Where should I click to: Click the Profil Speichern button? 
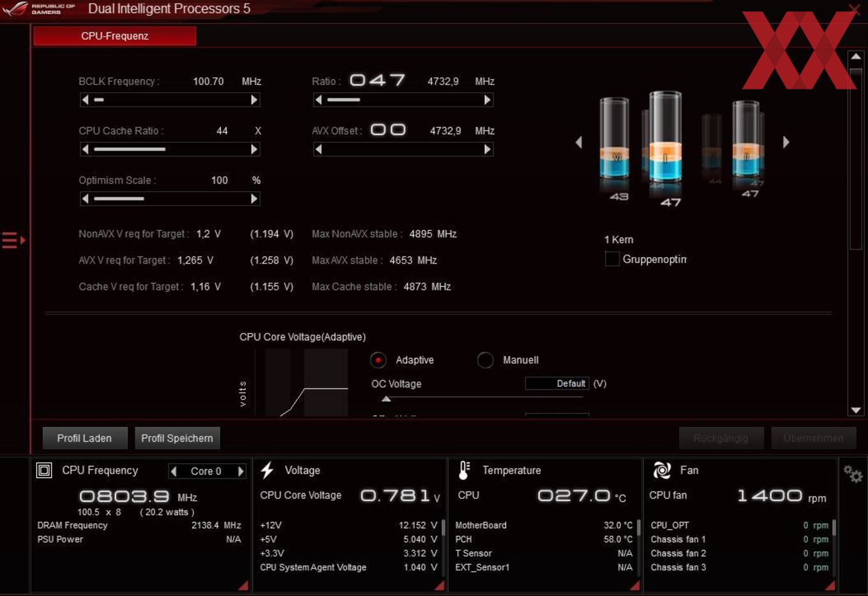[x=177, y=438]
